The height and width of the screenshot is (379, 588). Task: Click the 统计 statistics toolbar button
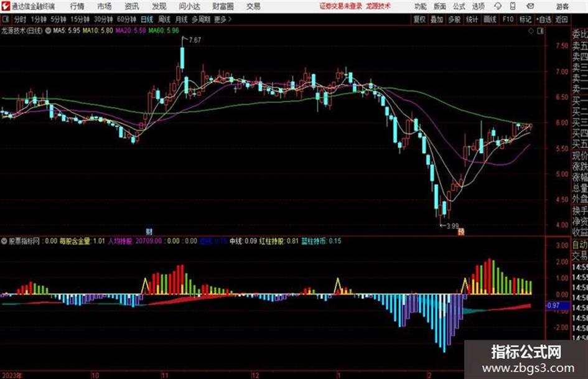[x=472, y=19]
